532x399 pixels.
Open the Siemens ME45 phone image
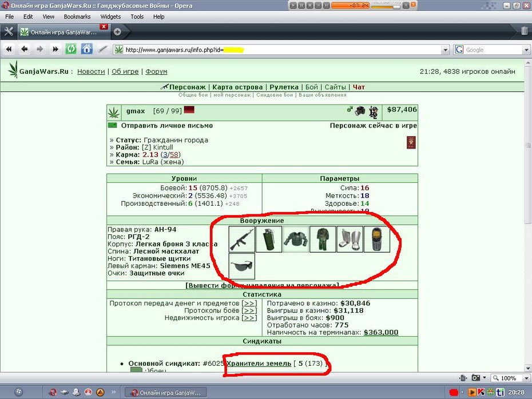tap(376, 240)
